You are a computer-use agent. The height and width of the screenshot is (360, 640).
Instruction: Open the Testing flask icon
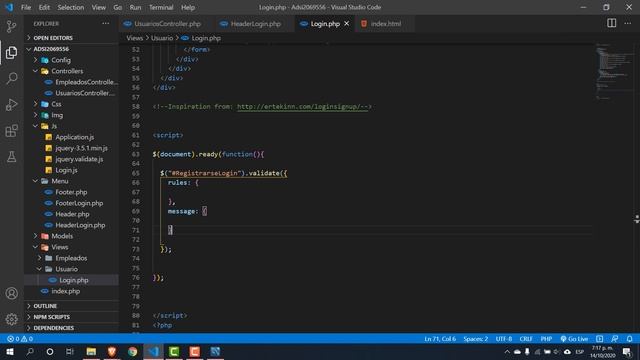point(11,157)
